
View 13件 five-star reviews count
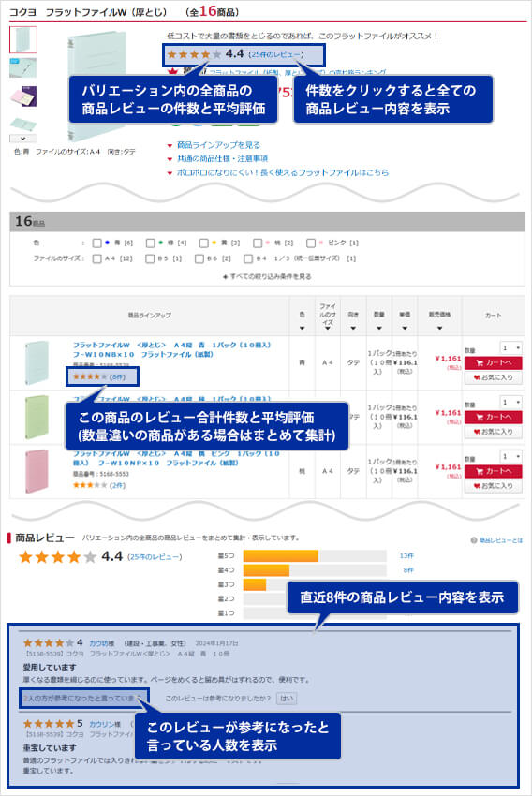pos(406,556)
